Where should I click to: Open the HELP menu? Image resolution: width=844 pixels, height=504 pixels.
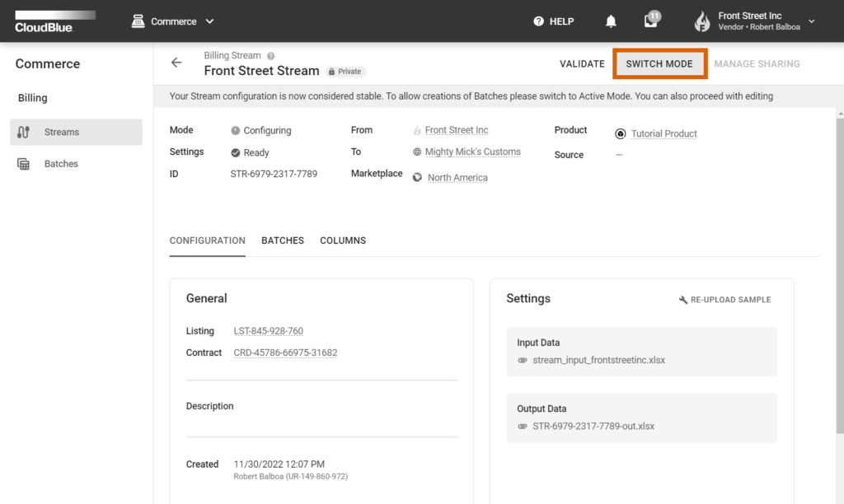553,21
